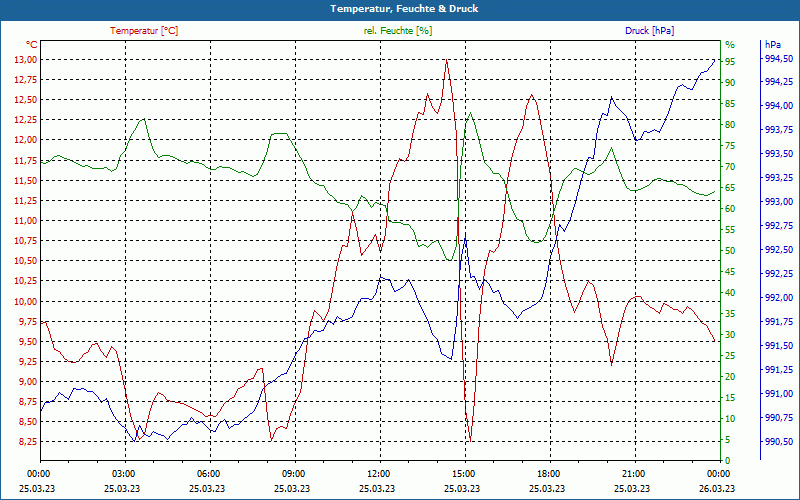Click the '11,50' temperature axis value

tap(26, 181)
